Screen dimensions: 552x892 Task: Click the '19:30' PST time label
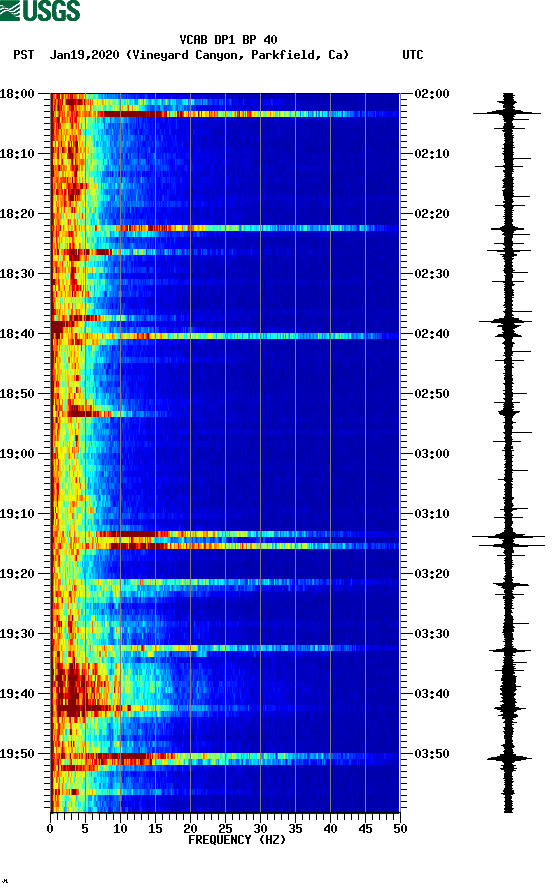(x=17, y=634)
